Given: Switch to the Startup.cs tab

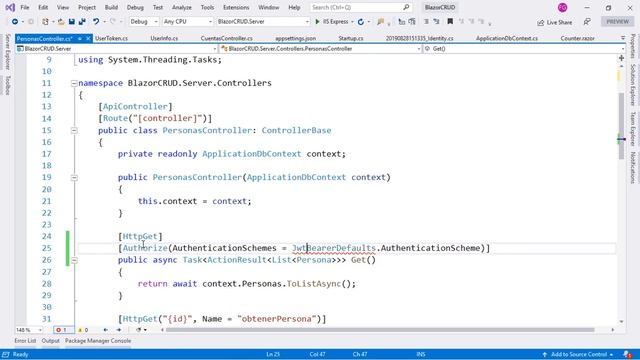Looking at the screenshot, I should (351, 38).
